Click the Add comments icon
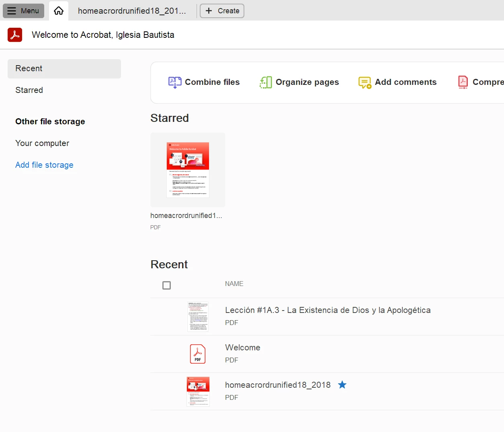 click(x=365, y=82)
